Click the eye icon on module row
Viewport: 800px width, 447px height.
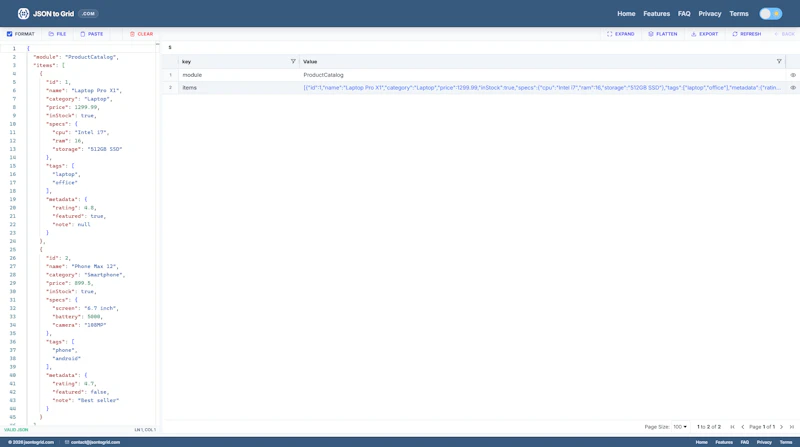[x=793, y=75]
